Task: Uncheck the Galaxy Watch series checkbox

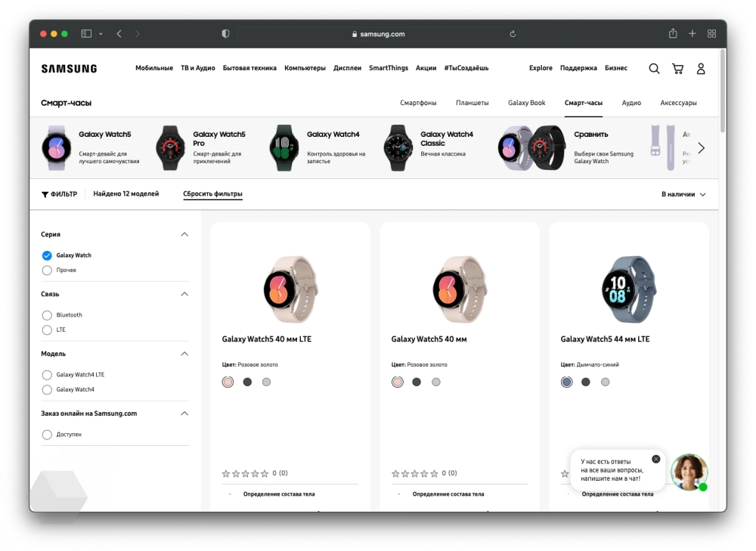Action: pos(47,255)
